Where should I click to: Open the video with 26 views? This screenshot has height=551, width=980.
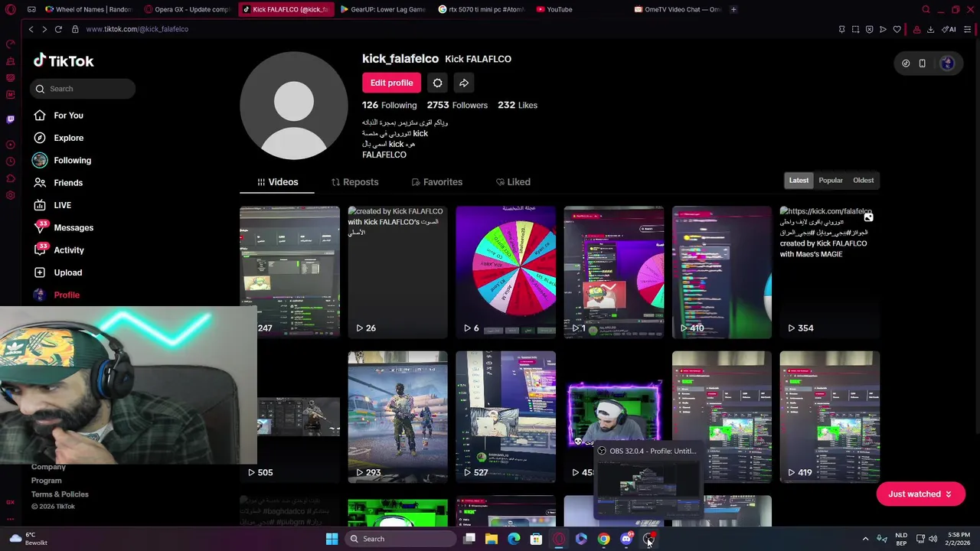[x=397, y=272]
